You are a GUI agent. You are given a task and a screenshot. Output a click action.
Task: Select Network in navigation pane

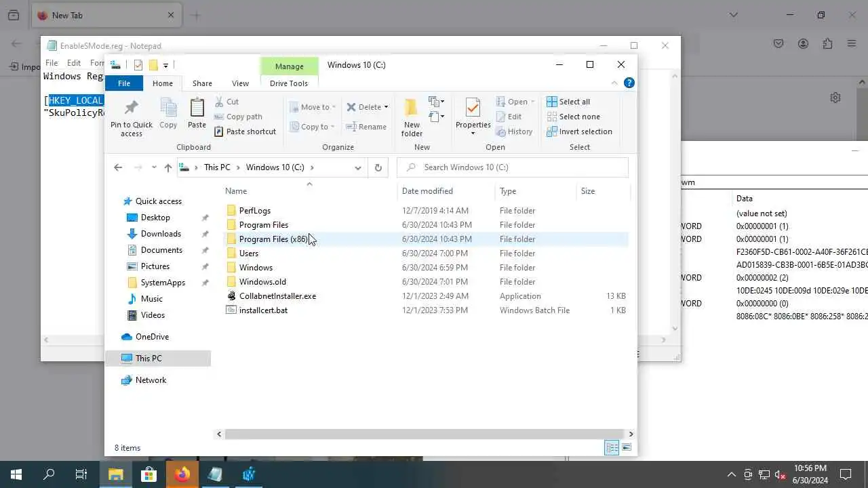click(151, 380)
